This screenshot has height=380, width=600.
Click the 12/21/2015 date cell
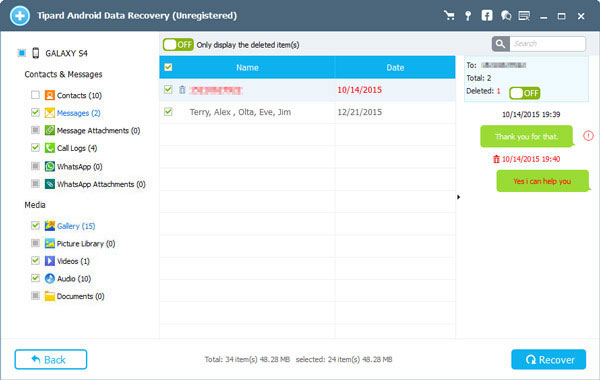coord(359,112)
